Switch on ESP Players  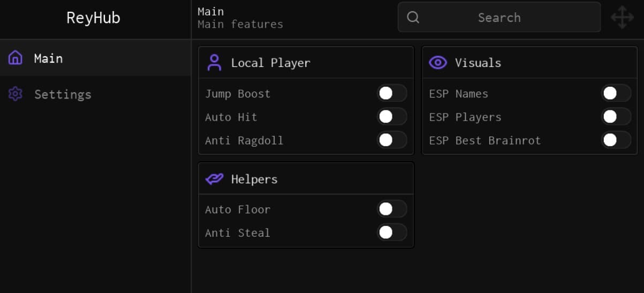coord(616,117)
